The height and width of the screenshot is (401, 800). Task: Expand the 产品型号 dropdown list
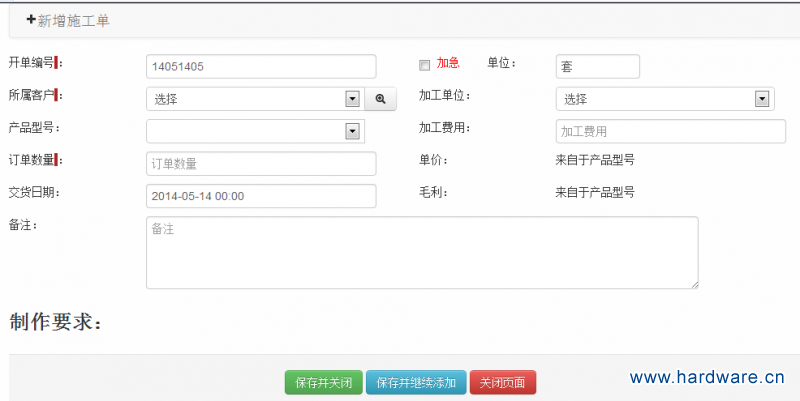(255, 132)
